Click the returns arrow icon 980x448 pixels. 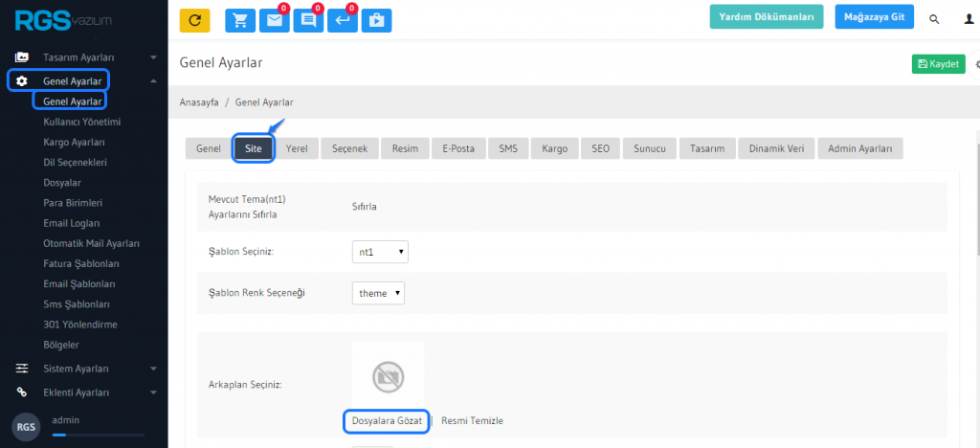click(x=342, y=19)
